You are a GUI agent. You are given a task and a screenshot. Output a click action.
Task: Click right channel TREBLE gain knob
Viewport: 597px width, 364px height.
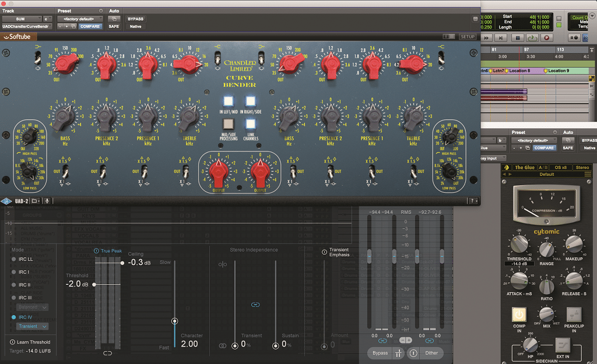[x=413, y=117]
